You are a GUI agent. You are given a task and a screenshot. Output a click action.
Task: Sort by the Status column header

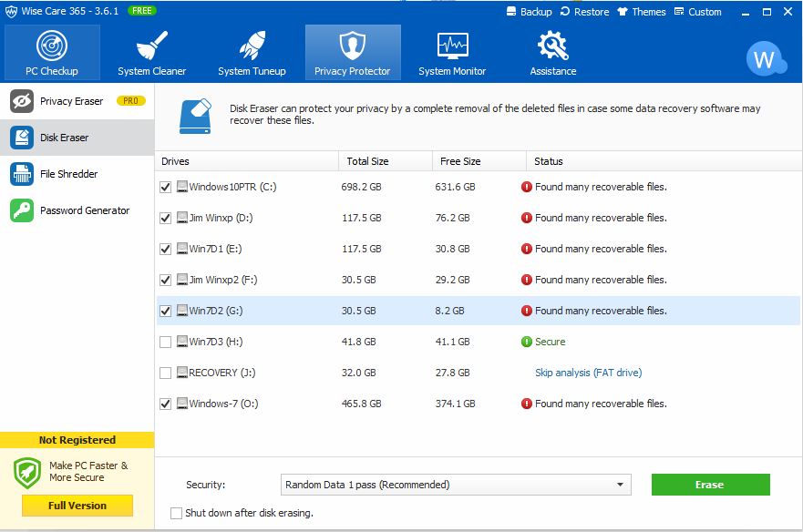coord(664,161)
